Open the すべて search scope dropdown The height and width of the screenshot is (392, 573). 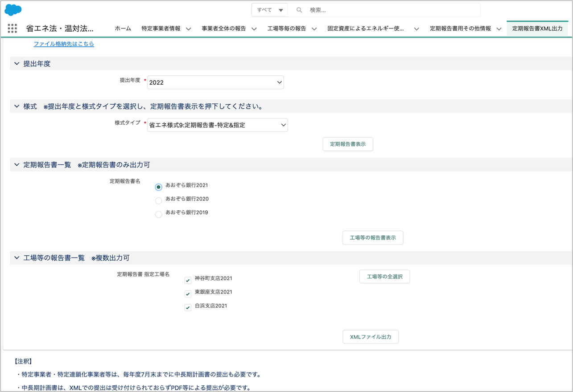pos(270,10)
